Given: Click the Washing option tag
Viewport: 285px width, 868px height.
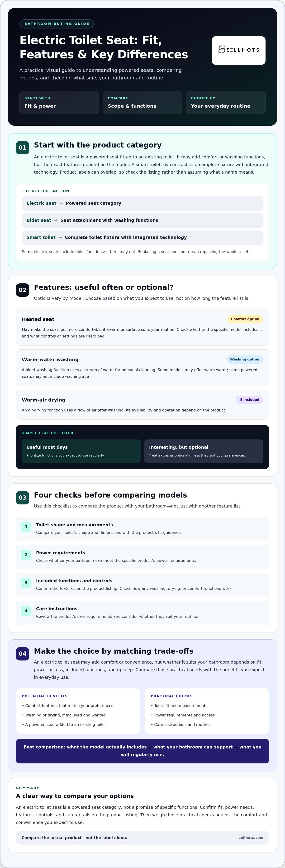Looking at the screenshot, I should coord(245,360).
